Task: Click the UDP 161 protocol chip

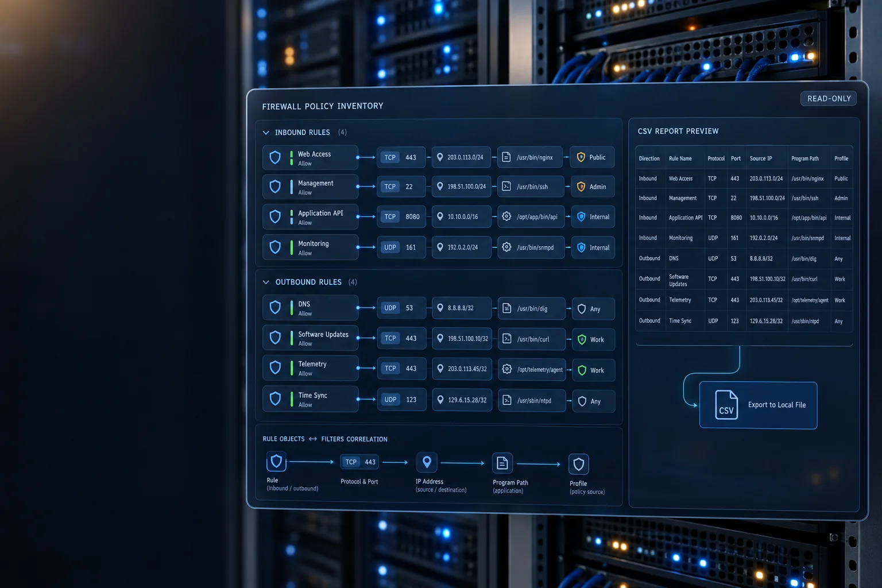Action: [x=401, y=247]
